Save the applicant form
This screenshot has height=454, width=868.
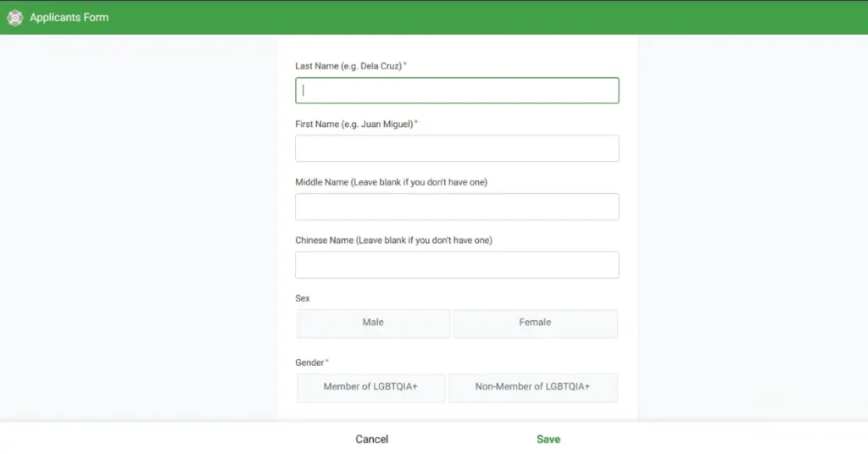pyautogui.click(x=548, y=439)
